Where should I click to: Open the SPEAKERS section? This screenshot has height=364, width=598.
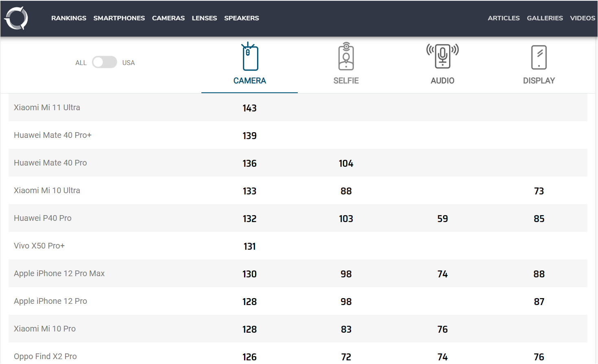click(x=241, y=18)
